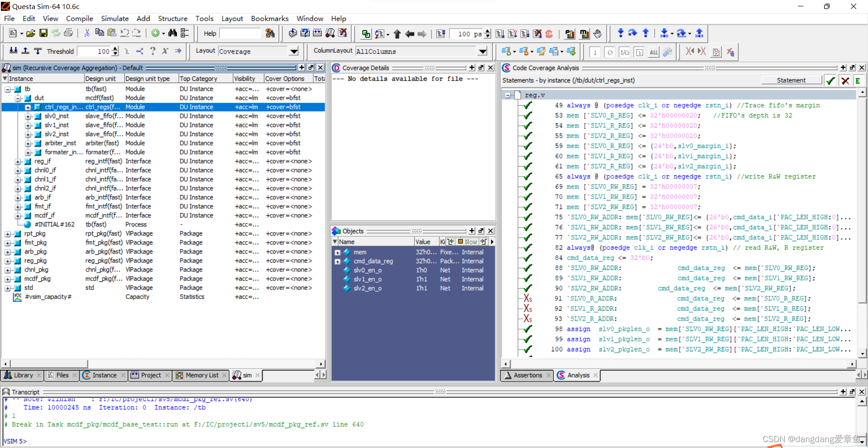Image resolution: width=868 pixels, height=448 pixels.
Task: Toggle the green E exclusions filter
Action: [x=858, y=80]
